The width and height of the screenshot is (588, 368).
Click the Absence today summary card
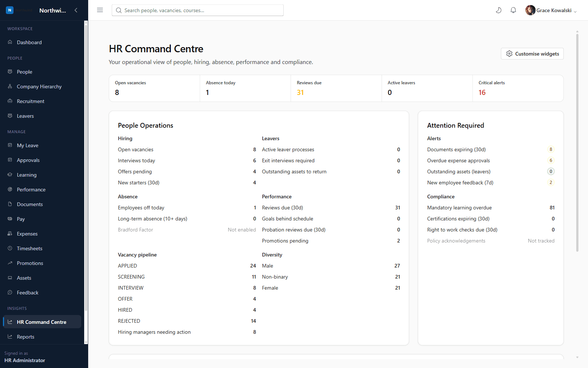(245, 88)
